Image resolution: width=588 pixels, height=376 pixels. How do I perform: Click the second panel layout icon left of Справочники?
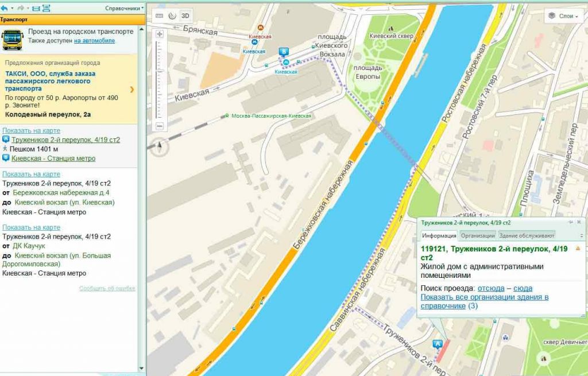[x=46, y=8]
